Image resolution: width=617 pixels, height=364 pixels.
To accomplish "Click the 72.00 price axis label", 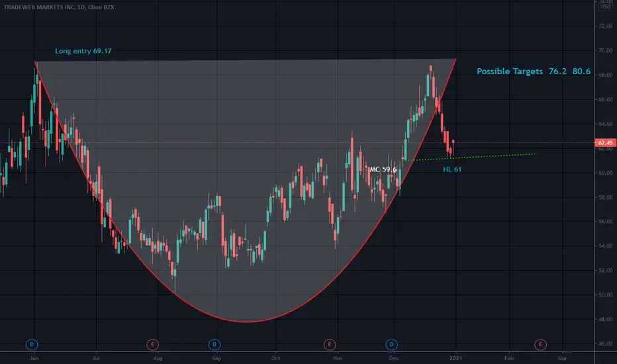I will 605,26.
